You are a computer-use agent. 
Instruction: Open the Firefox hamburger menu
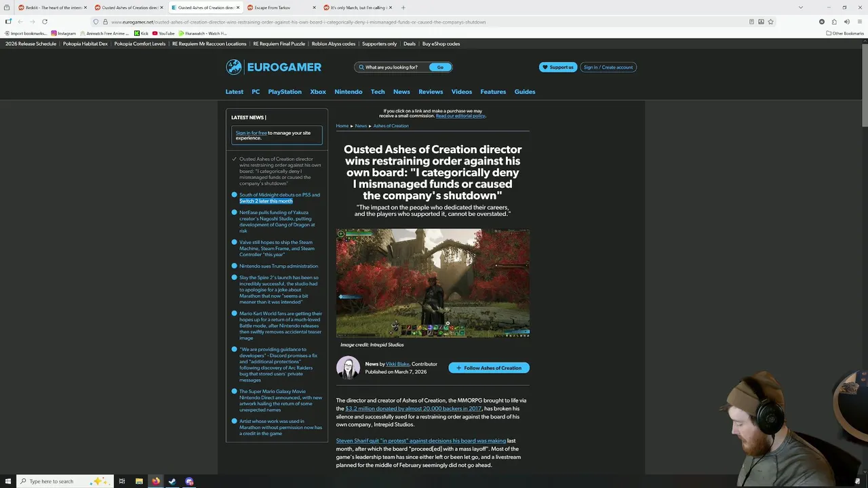pyautogui.click(x=859, y=22)
